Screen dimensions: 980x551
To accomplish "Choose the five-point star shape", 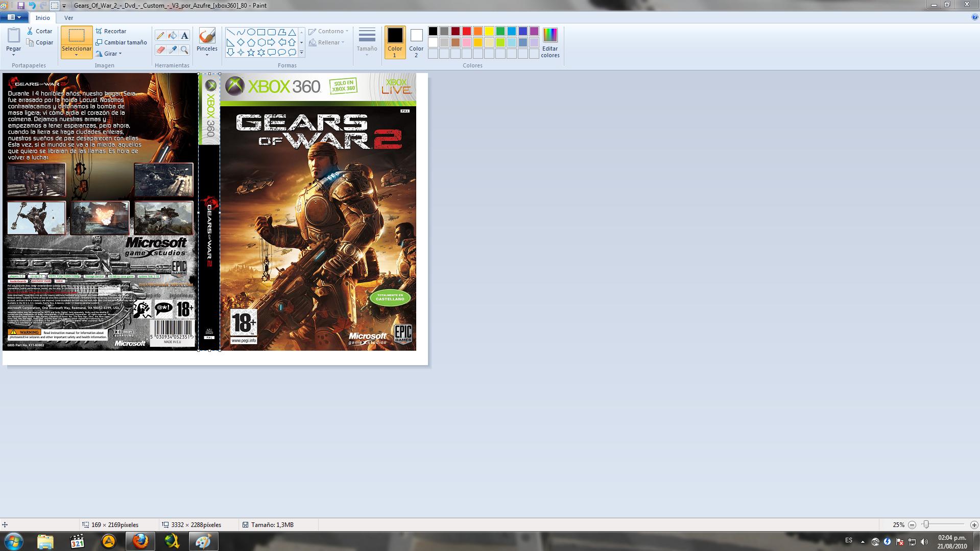I will pyautogui.click(x=251, y=52).
